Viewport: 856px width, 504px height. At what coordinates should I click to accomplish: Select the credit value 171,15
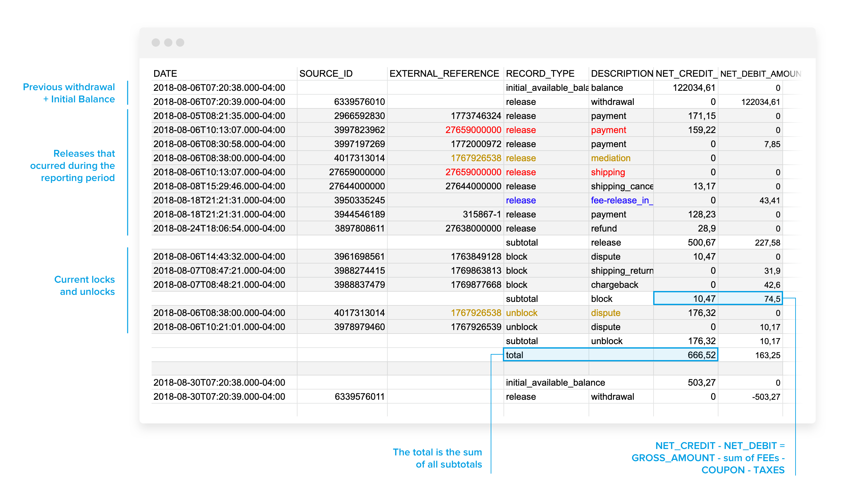701,116
